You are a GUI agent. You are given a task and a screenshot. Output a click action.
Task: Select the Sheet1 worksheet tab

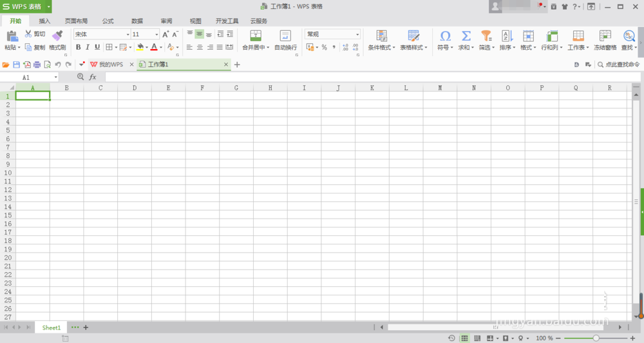tap(52, 328)
